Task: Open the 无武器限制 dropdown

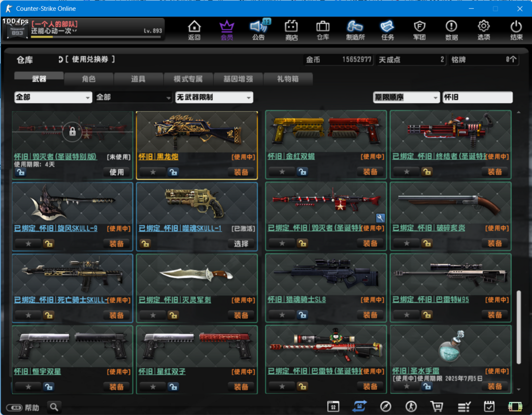Action: [x=214, y=97]
